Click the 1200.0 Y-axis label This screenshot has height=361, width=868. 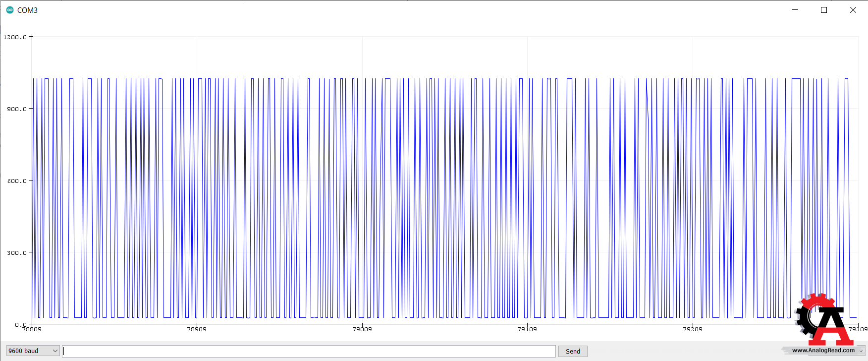15,37
